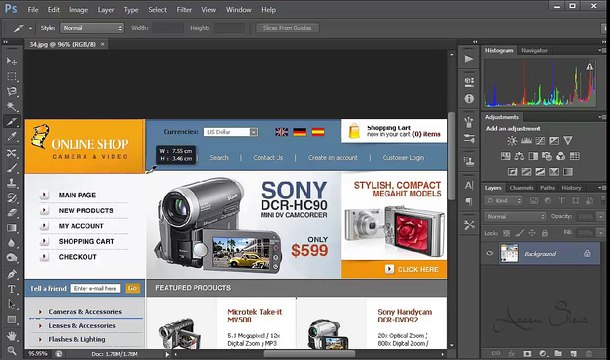Toggle Lock transparent pixels

(x=506, y=233)
